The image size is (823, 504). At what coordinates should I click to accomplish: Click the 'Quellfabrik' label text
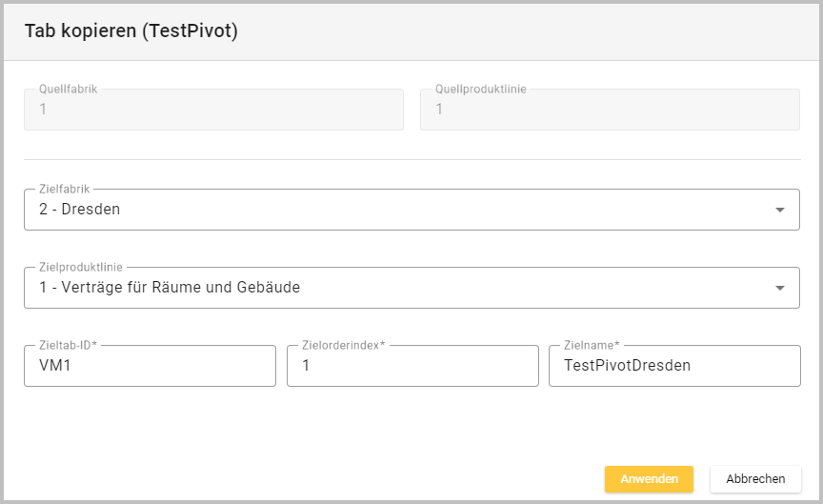tap(68, 90)
